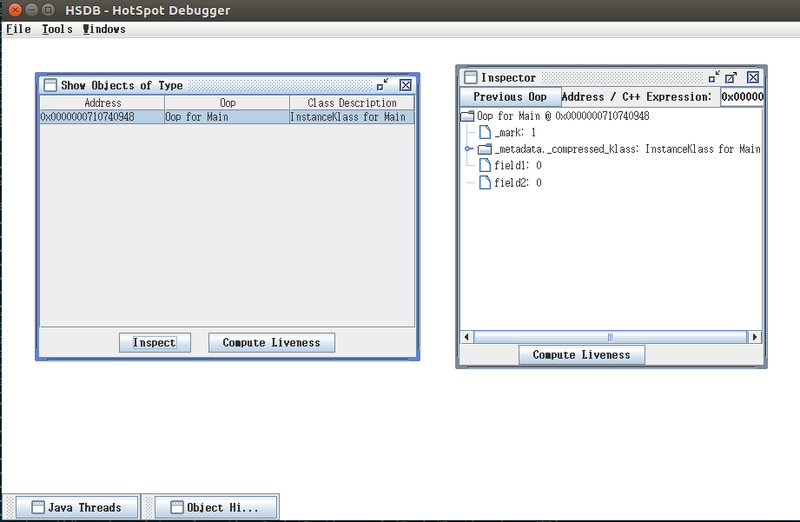Viewport: 800px width, 522px height.
Task: Click Compute Liveness in Show Objects of Type window
Action: (x=271, y=342)
